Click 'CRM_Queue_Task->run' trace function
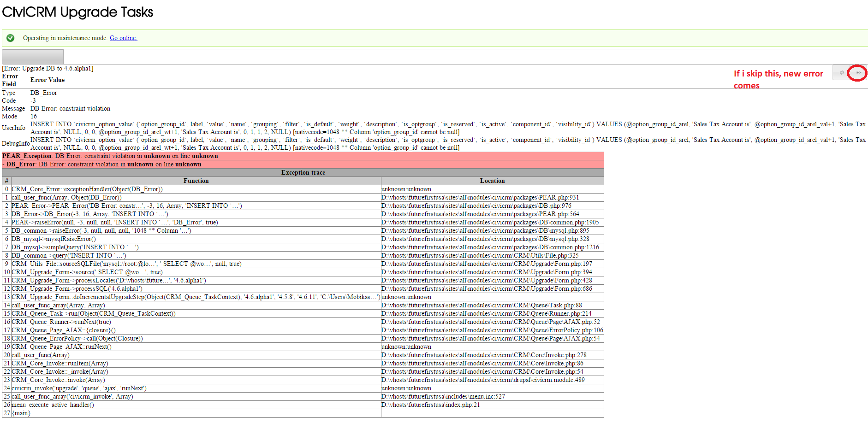This screenshot has width=868, height=423. (x=94, y=313)
